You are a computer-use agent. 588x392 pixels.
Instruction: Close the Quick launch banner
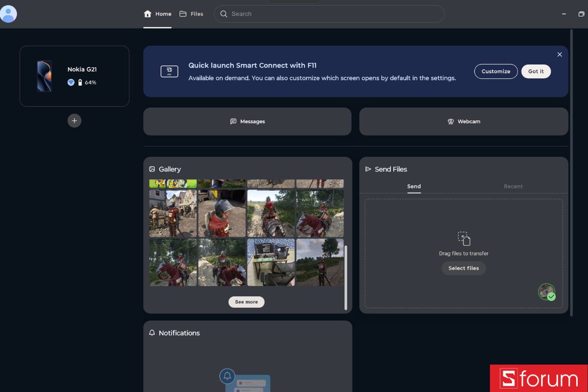pyautogui.click(x=560, y=54)
